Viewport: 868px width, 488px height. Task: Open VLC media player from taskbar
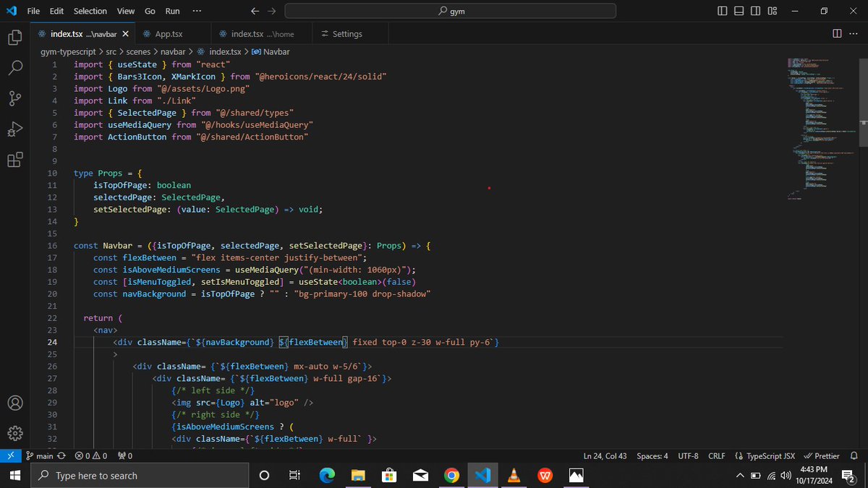514,476
